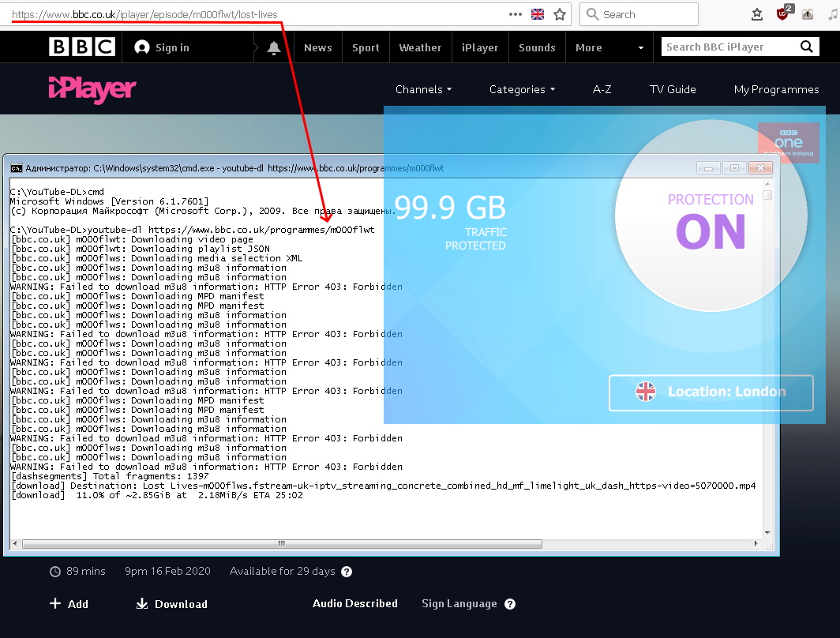Open Sign Language help question mark

510,604
